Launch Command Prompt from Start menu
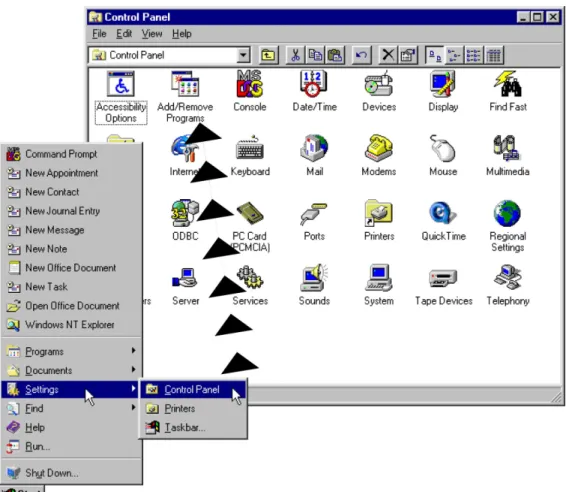 [71, 154]
